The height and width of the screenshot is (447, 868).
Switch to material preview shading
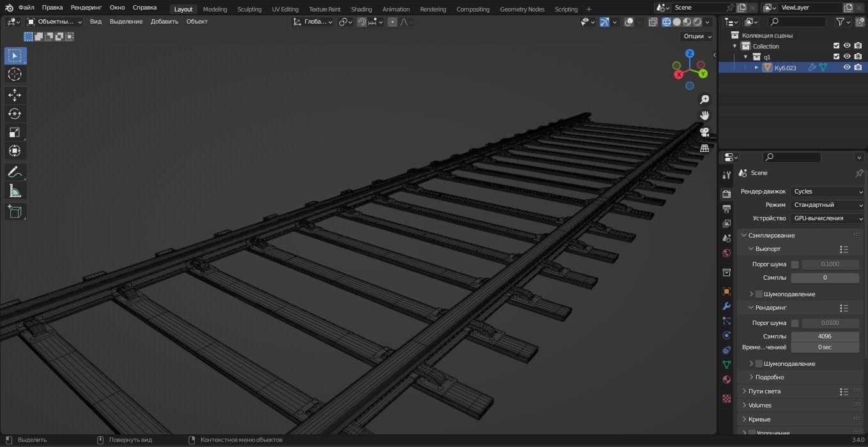(687, 22)
